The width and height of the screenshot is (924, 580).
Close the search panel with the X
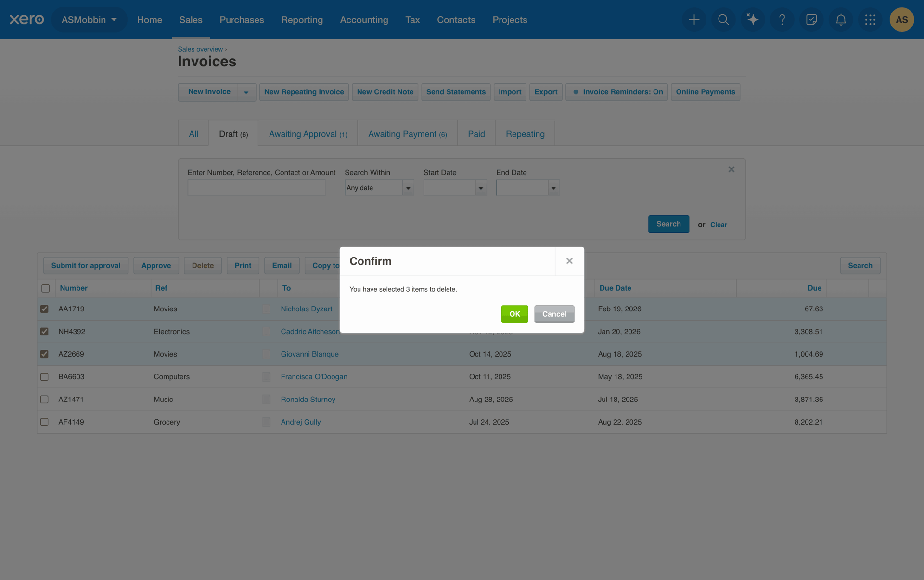point(731,169)
